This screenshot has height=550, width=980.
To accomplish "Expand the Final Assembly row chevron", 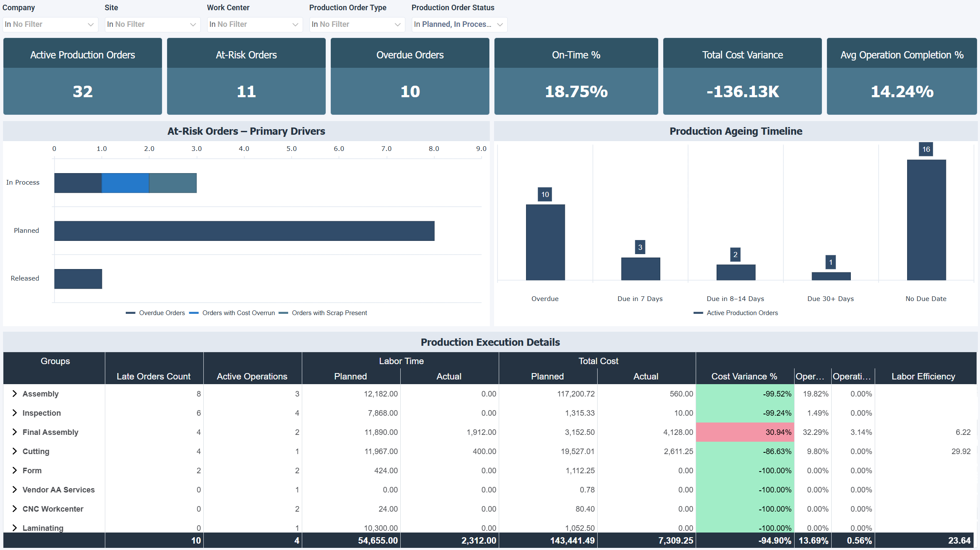I will (x=14, y=432).
